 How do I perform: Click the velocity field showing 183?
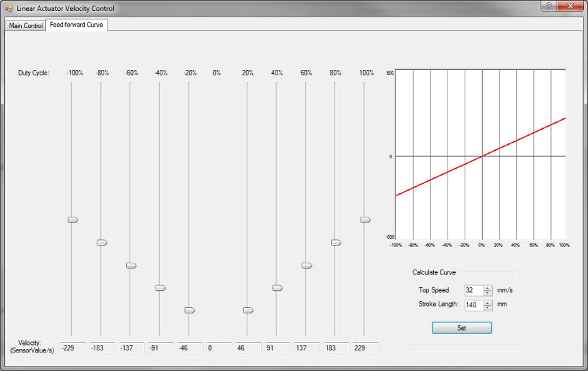tap(336, 348)
